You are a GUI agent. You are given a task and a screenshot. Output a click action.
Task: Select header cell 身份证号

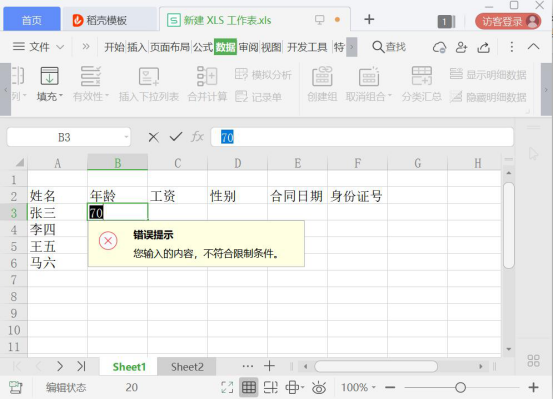[357, 195]
